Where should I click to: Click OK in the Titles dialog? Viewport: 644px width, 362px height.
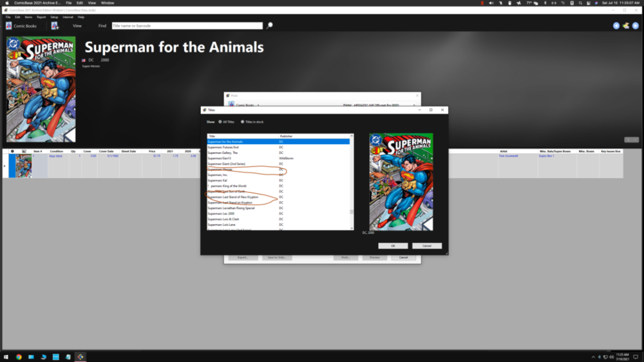click(393, 245)
